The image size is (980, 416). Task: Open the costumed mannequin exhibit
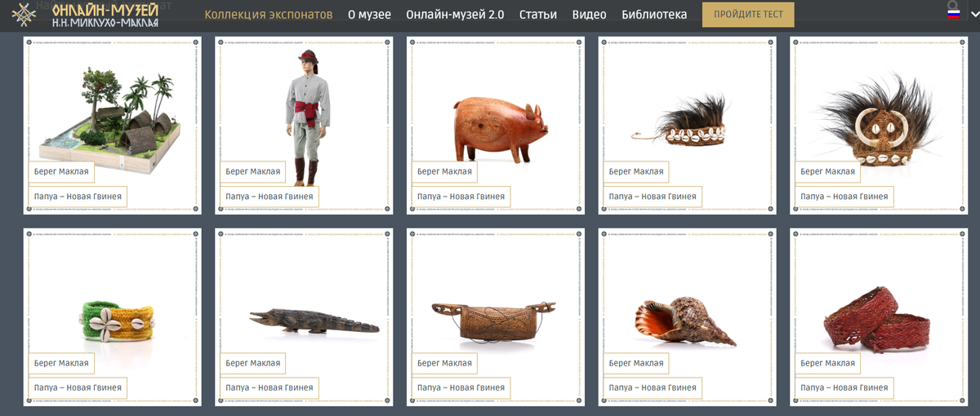point(304,126)
